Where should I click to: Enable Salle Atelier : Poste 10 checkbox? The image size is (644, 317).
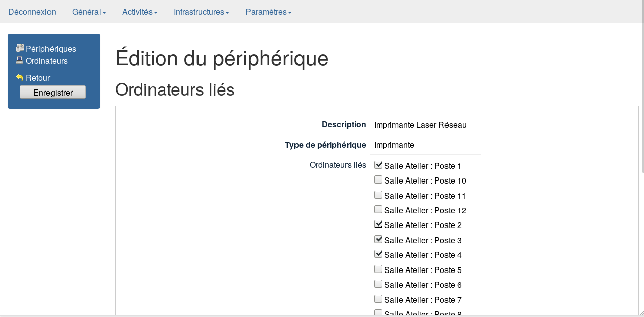378,179
